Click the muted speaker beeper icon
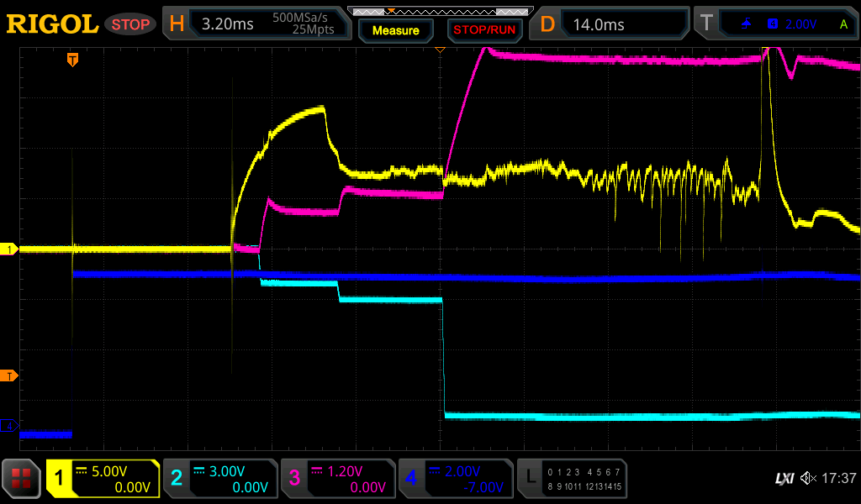Image resolution: width=861 pixels, height=504 pixels. [808, 479]
